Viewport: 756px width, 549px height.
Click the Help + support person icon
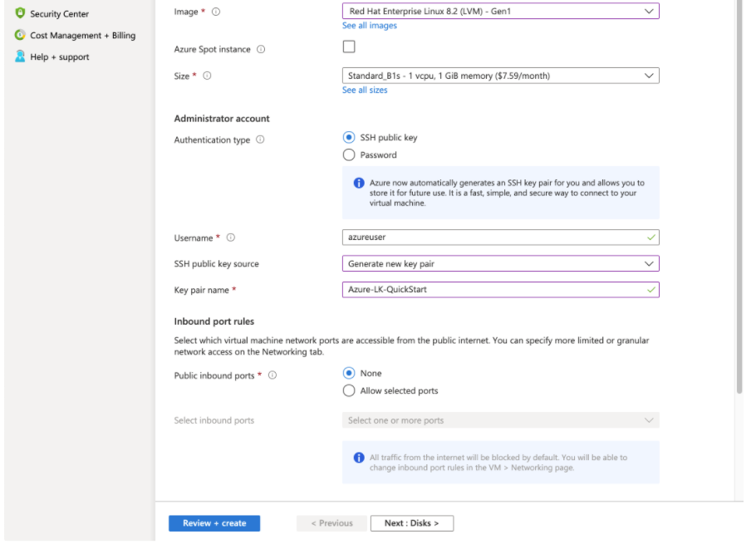[20, 56]
